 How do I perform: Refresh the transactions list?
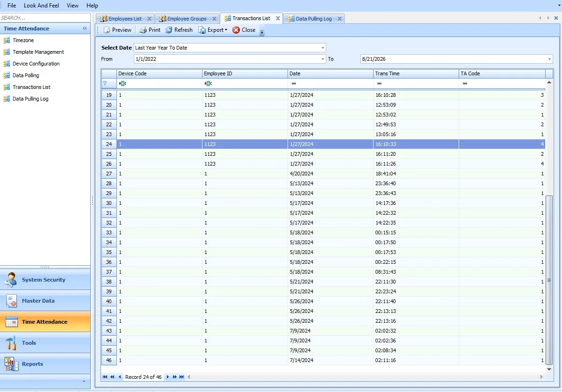(x=179, y=30)
